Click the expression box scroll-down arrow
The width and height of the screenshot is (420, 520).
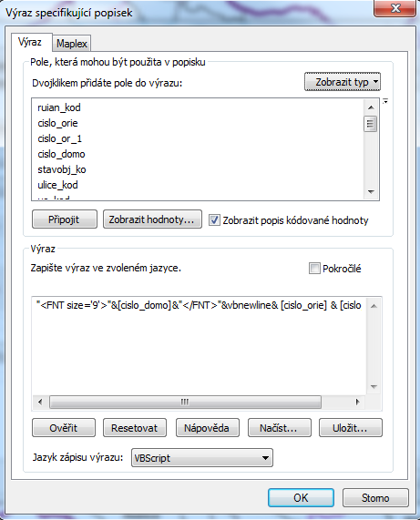374,387
